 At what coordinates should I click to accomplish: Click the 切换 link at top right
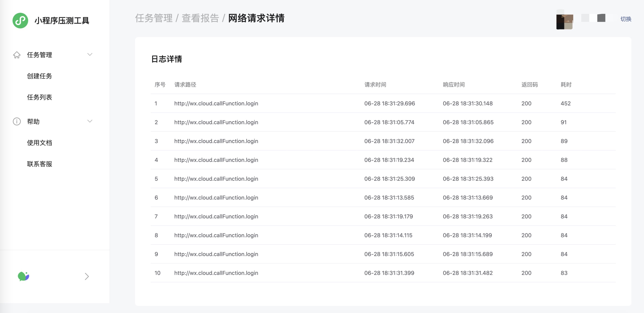coord(626,19)
